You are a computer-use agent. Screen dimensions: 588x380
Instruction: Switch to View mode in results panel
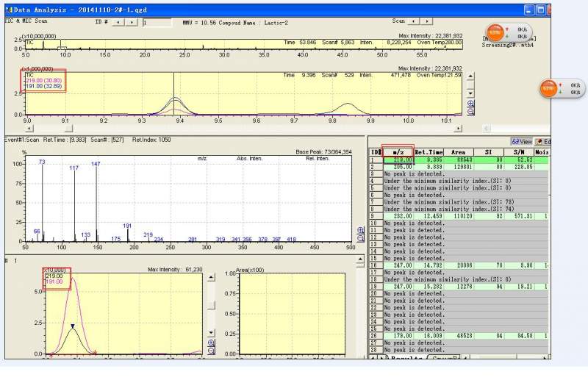pyautogui.click(x=522, y=141)
